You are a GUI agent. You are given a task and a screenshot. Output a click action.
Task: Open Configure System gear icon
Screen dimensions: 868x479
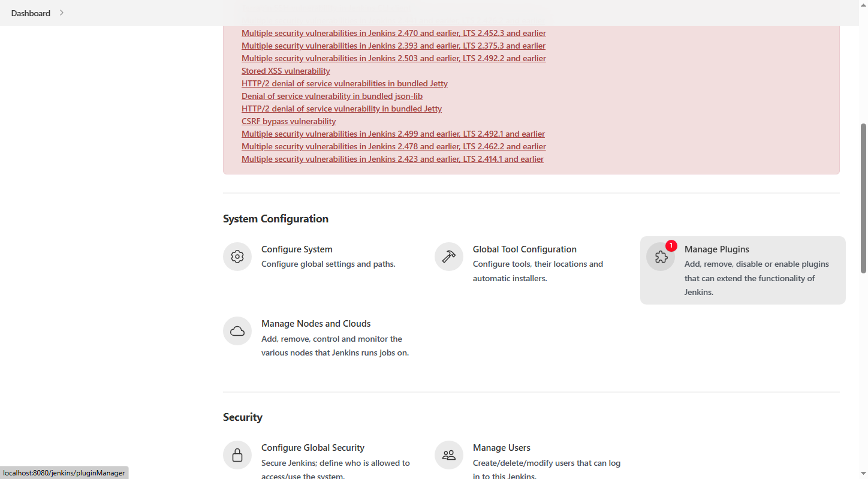(237, 257)
